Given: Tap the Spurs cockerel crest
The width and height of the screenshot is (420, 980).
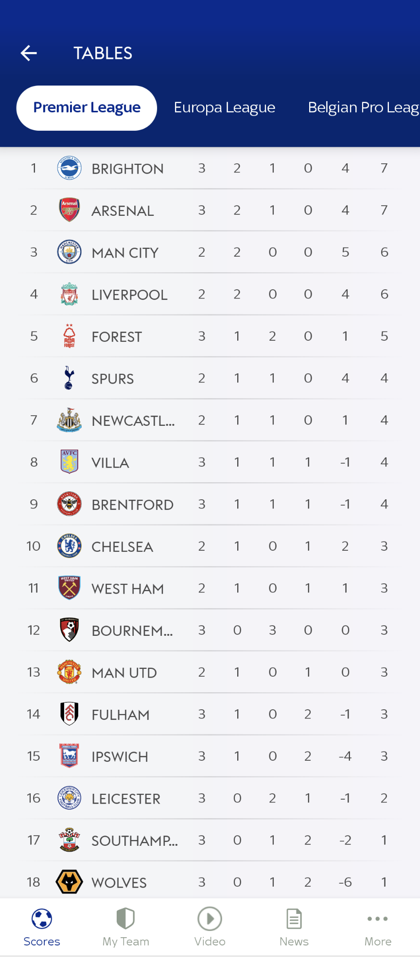Looking at the screenshot, I should tap(69, 378).
